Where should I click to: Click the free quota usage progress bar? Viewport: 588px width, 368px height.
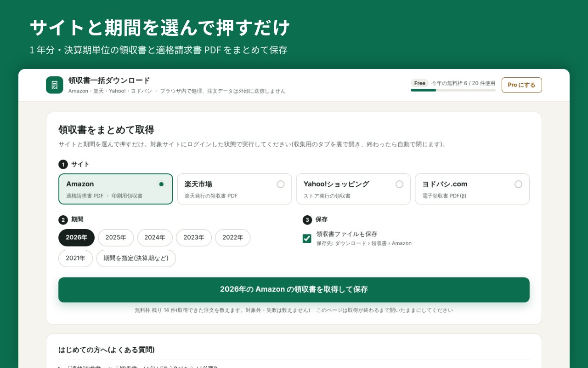pyautogui.click(x=453, y=90)
